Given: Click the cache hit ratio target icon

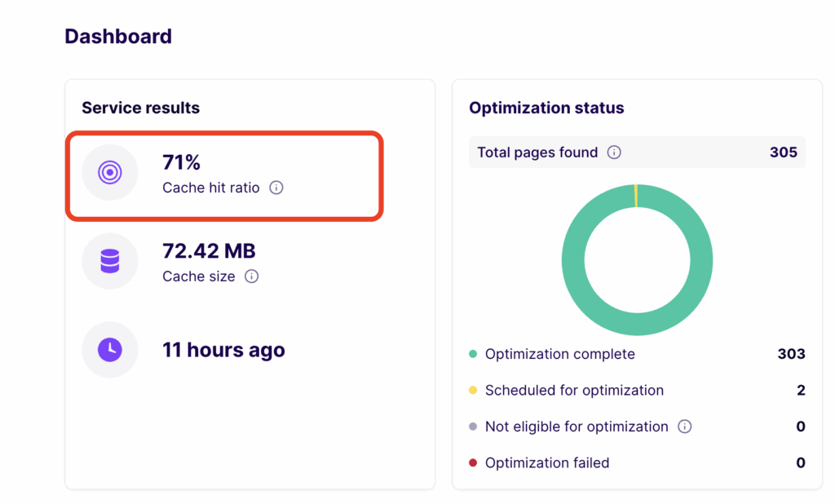Looking at the screenshot, I should pyautogui.click(x=109, y=172).
